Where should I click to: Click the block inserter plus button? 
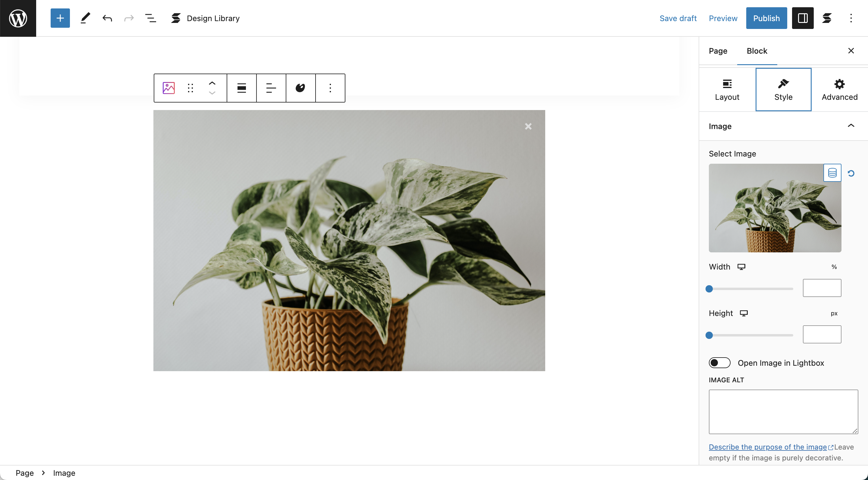coord(60,18)
